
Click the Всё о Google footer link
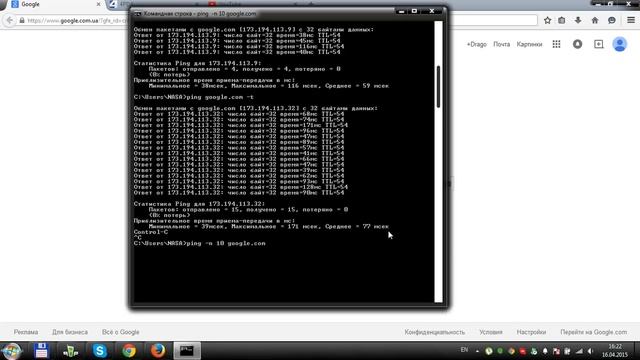pyautogui.click(x=120, y=332)
